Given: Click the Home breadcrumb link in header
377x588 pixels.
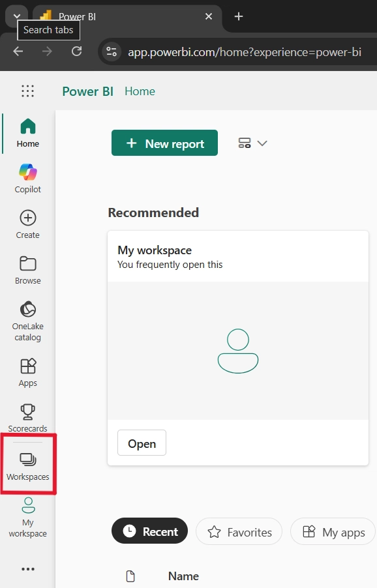Looking at the screenshot, I should pyautogui.click(x=140, y=91).
